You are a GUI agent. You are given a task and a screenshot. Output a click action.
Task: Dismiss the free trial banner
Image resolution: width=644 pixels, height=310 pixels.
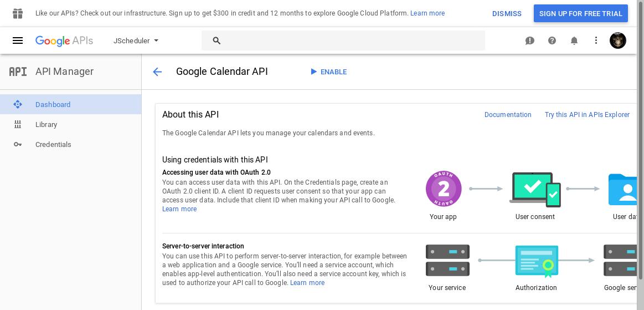[x=507, y=13]
